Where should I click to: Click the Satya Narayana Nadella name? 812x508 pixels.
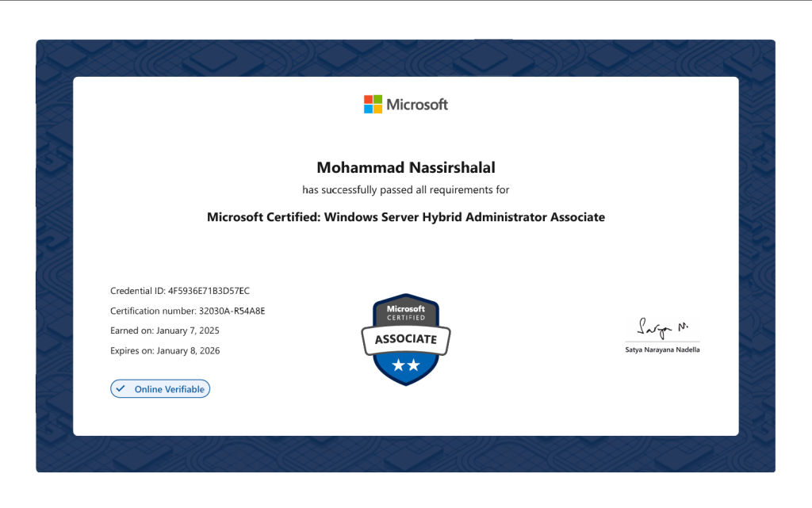click(x=662, y=349)
